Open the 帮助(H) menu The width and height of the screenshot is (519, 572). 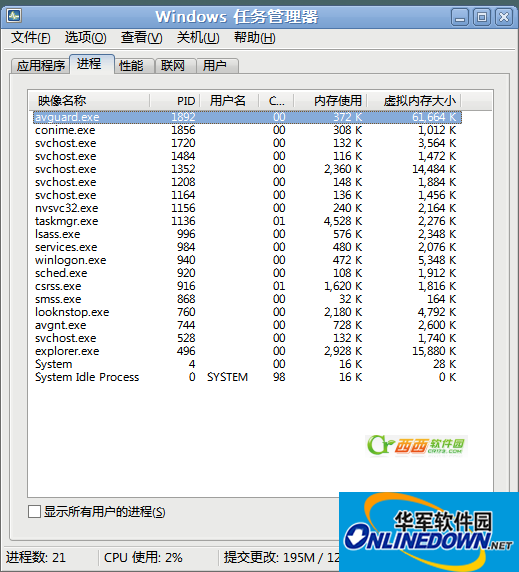(x=255, y=38)
